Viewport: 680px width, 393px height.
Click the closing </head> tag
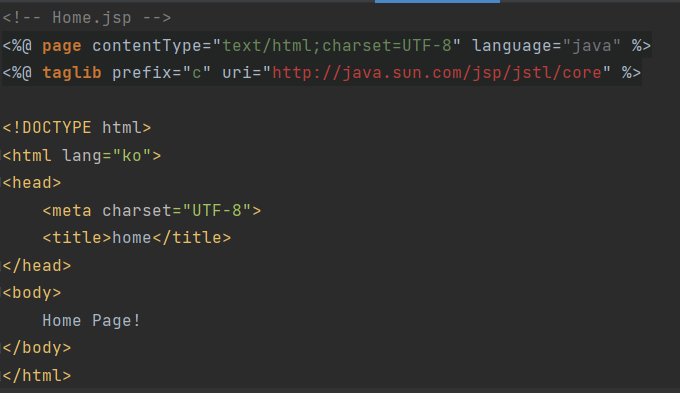pos(37,265)
